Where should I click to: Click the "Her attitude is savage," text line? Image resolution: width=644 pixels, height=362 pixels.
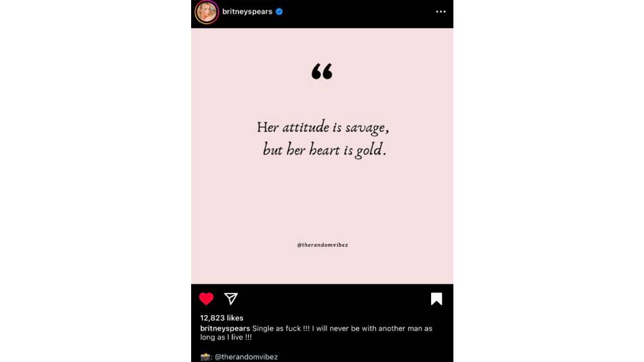pos(323,128)
